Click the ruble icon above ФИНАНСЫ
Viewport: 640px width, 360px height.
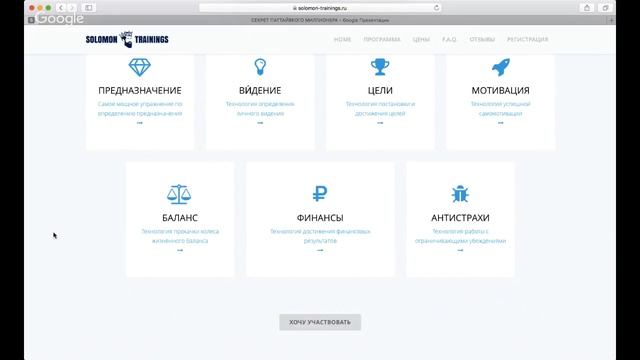(320, 194)
